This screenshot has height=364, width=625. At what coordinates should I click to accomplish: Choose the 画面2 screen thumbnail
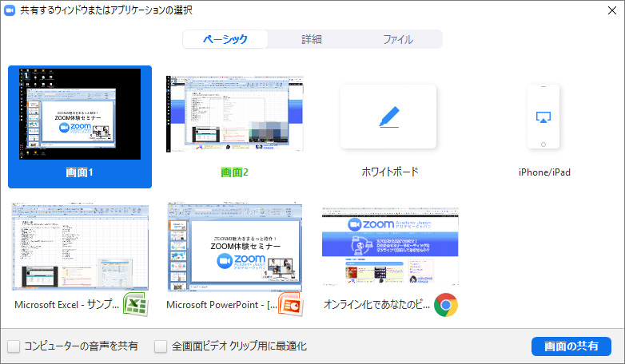tap(235, 114)
